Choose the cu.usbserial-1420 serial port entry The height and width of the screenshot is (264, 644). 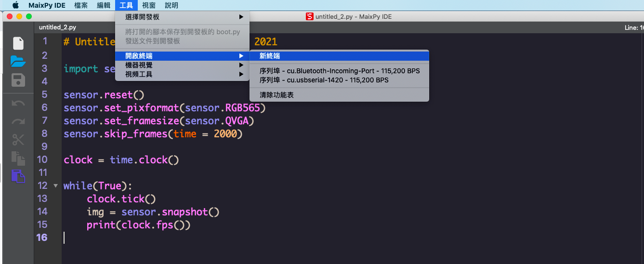(324, 80)
